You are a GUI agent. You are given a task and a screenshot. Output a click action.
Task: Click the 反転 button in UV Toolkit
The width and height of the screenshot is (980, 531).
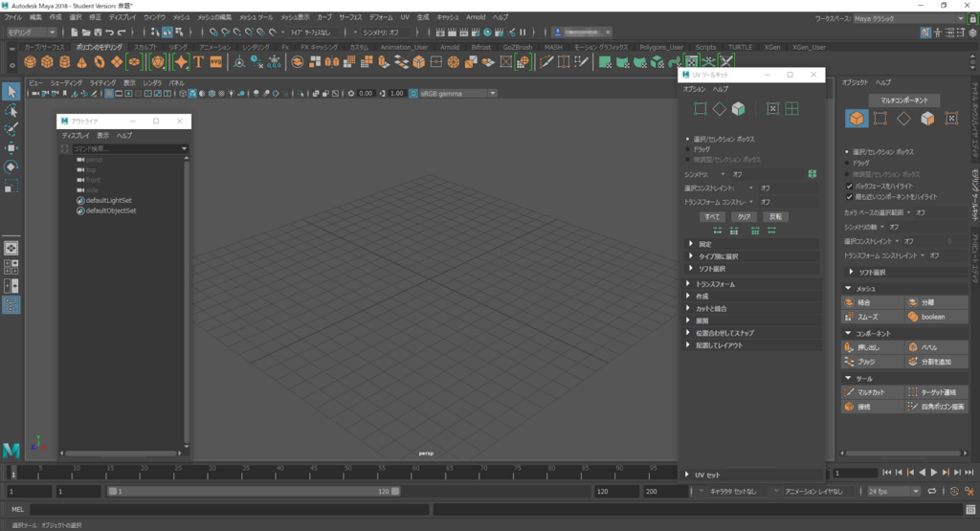point(775,217)
